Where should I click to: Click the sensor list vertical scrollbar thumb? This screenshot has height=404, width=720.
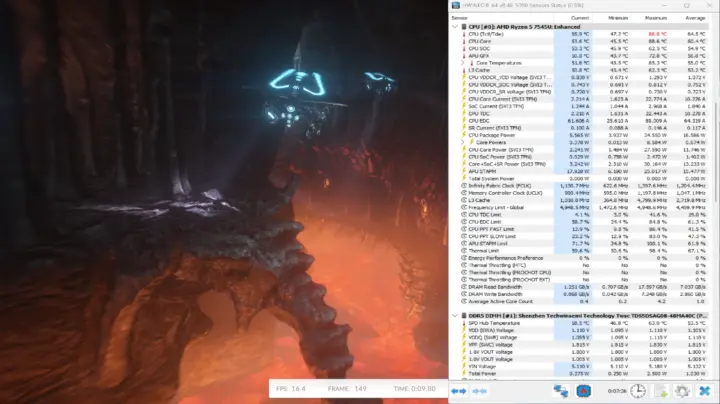(716, 152)
